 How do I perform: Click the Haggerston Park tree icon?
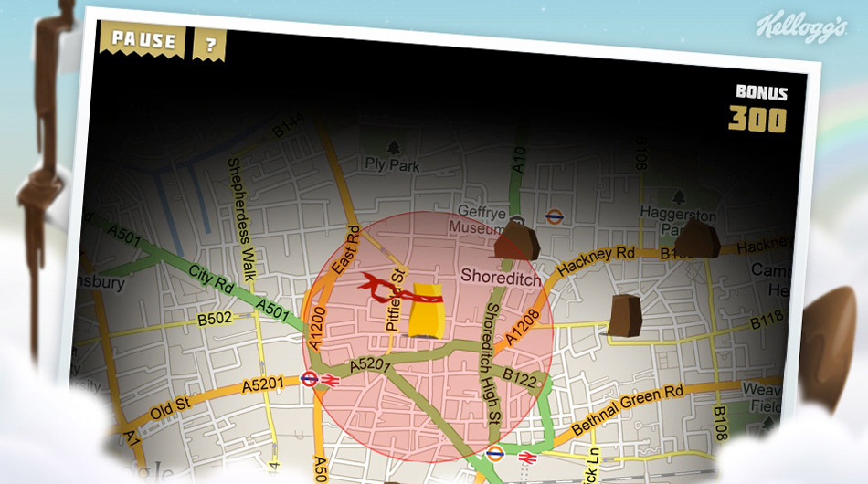click(x=679, y=197)
